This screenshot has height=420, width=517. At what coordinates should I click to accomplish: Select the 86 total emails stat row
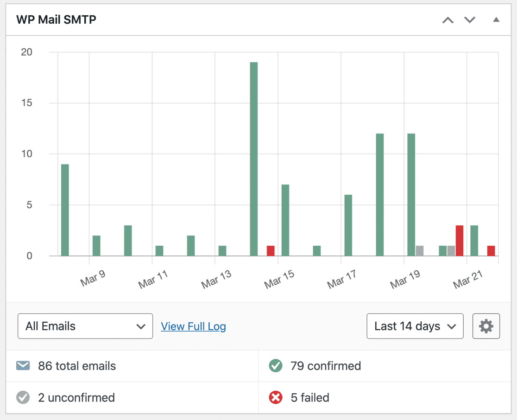[76, 366]
